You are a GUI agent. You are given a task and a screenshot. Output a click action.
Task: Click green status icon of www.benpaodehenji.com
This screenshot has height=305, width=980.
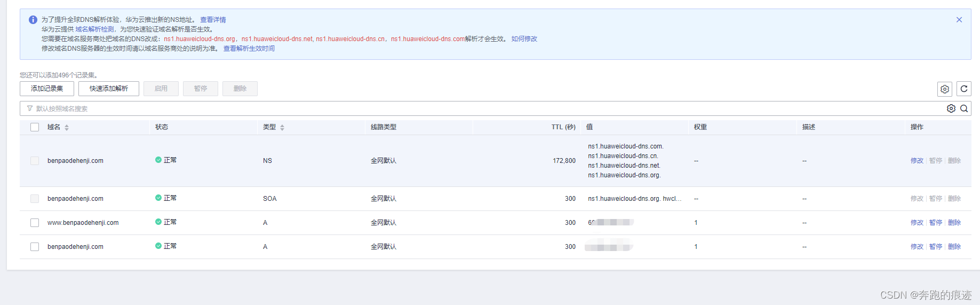(x=158, y=222)
